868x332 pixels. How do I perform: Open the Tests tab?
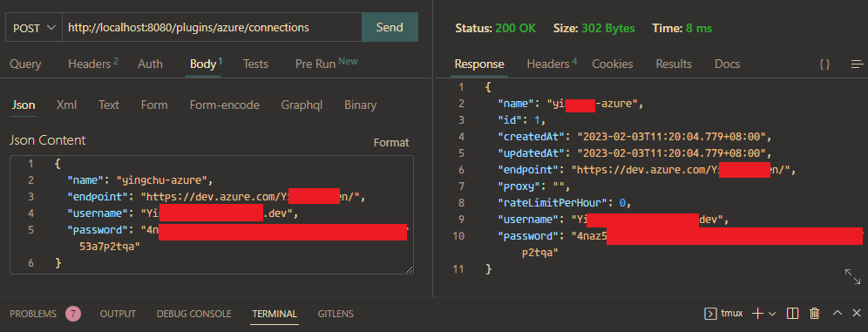coord(255,64)
